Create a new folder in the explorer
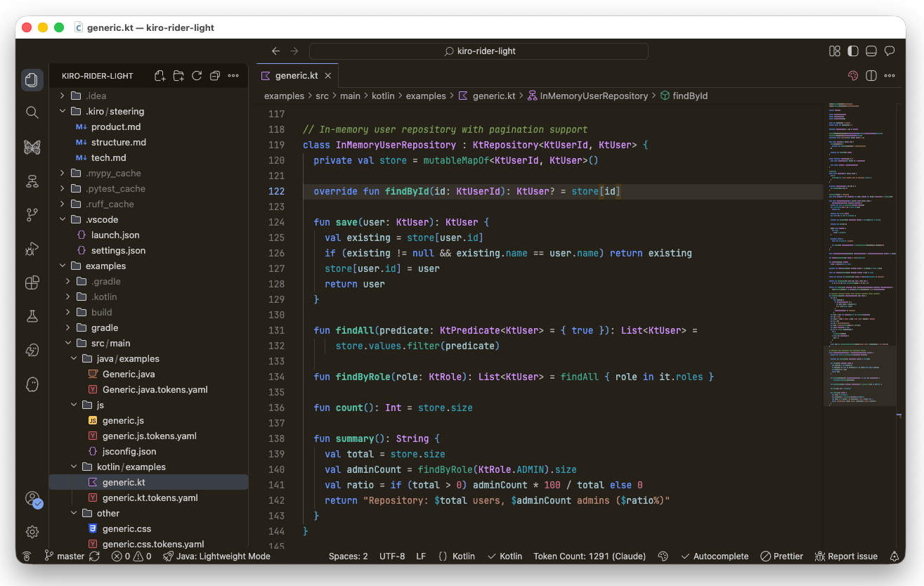The image size is (924, 586). [x=178, y=76]
